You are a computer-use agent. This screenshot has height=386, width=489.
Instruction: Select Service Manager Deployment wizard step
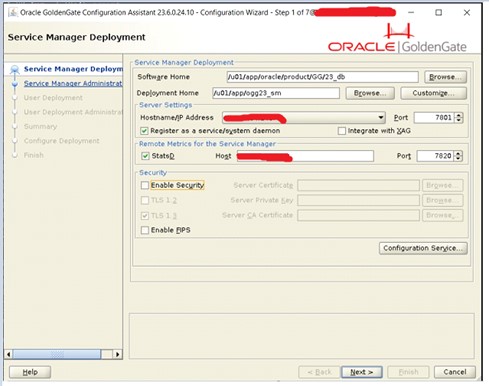tap(73, 69)
